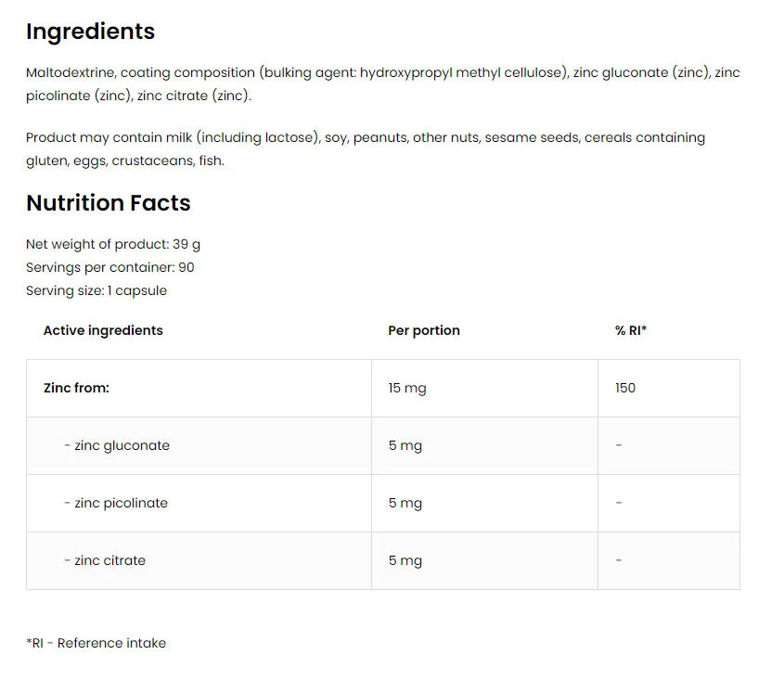This screenshot has width=784, height=693.
Task: Click the 5 mg cell for zinc gluconate
Action: click(x=405, y=445)
